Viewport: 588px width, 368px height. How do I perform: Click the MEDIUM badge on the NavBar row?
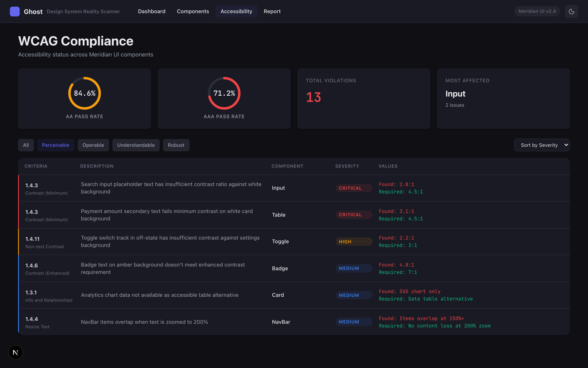pyautogui.click(x=353, y=322)
